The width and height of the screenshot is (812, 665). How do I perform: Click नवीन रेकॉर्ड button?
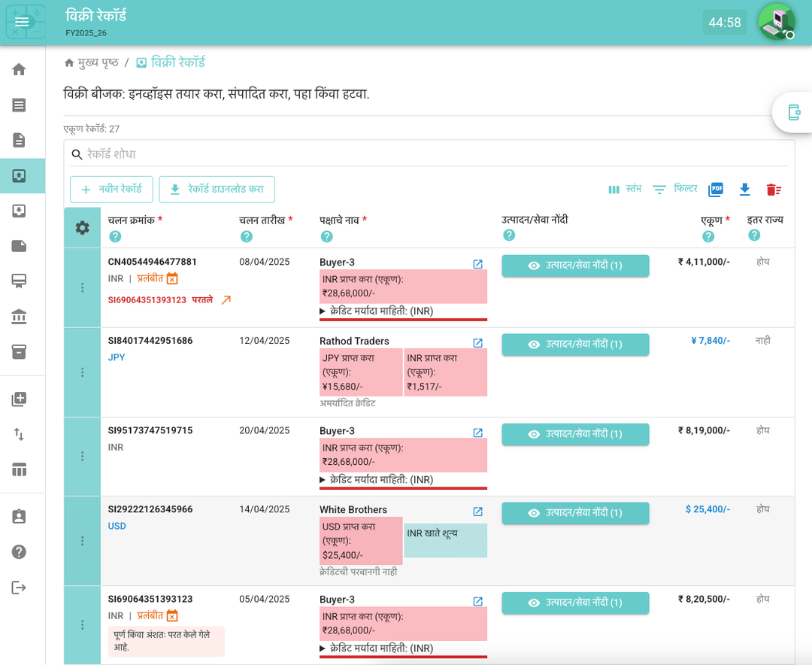coord(111,190)
